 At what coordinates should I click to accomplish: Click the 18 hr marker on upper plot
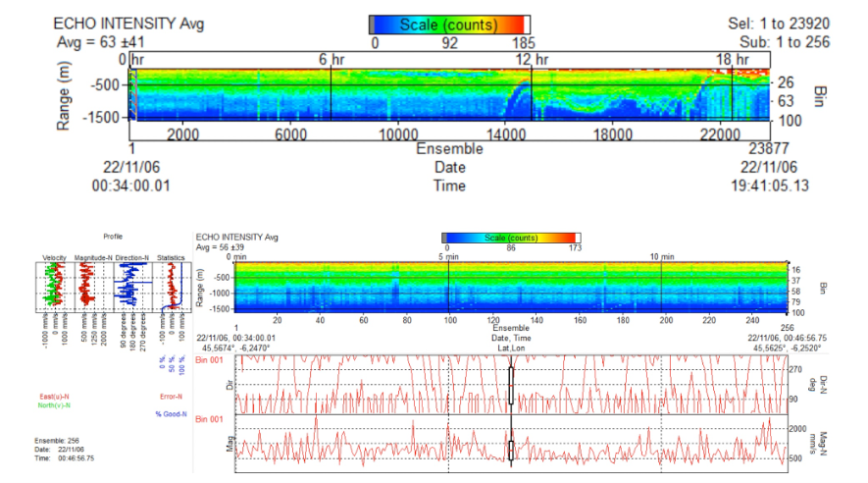(x=732, y=60)
